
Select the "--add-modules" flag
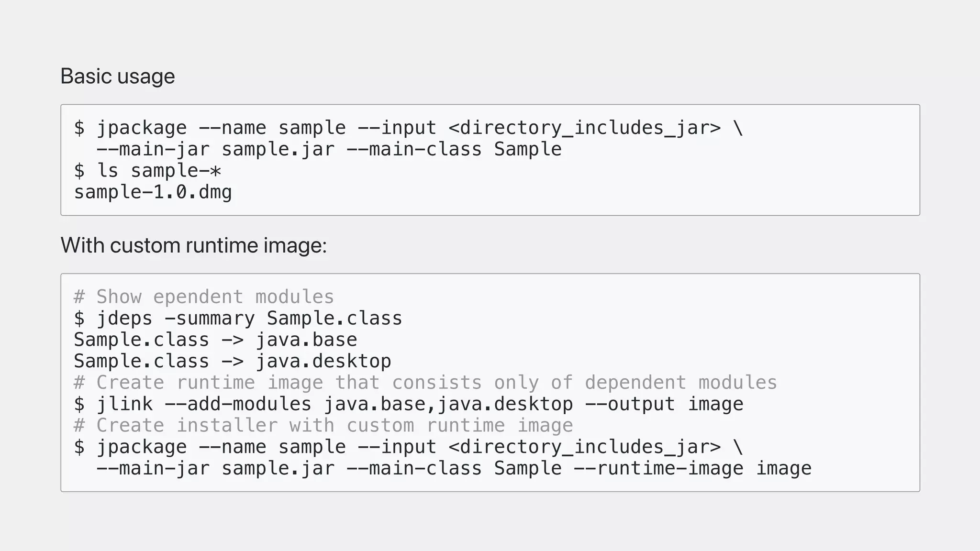pyautogui.click(x=238, y=404)
